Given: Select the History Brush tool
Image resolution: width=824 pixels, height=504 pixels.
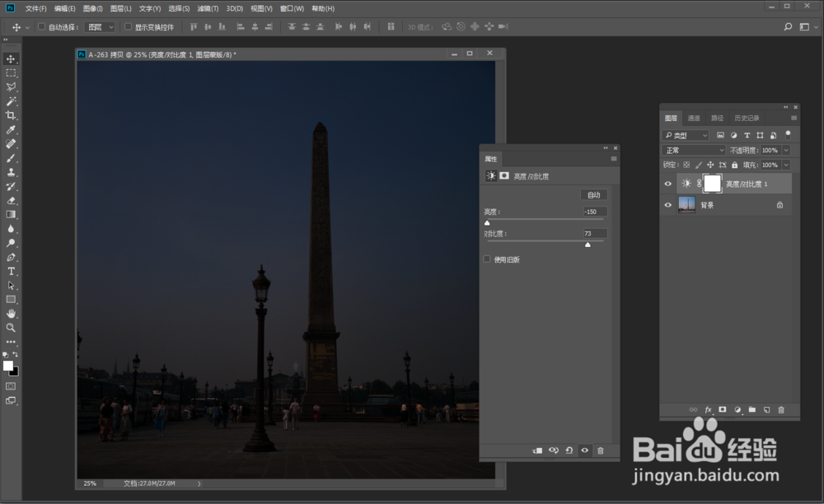Looking at the screenshot, I should coord(11,186).
